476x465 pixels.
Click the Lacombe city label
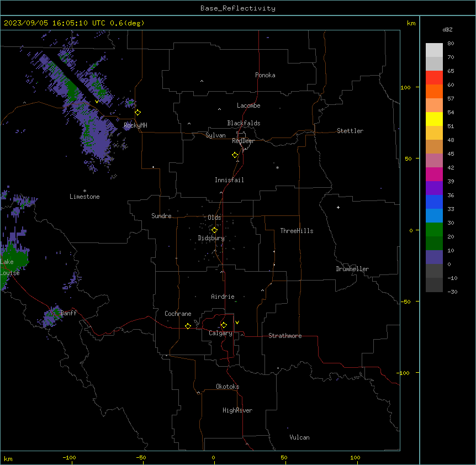pyautogui.click(x=248, y=105)
